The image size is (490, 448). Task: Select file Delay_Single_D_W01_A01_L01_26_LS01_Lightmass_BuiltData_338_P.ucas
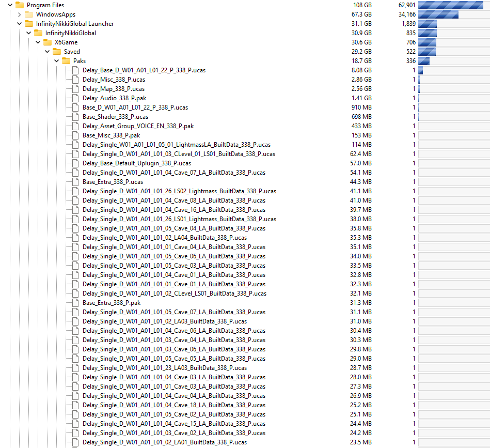coord(179,219)
